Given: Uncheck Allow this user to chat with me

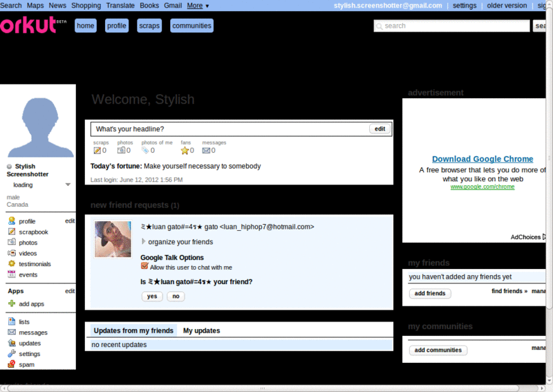Looking at the screenshot, I should click(x=144, y=266).
